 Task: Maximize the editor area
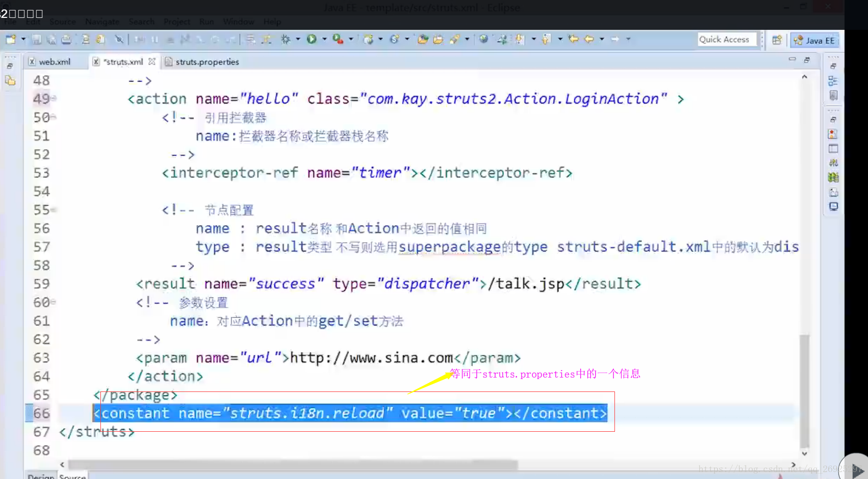(x=807, y=60)
